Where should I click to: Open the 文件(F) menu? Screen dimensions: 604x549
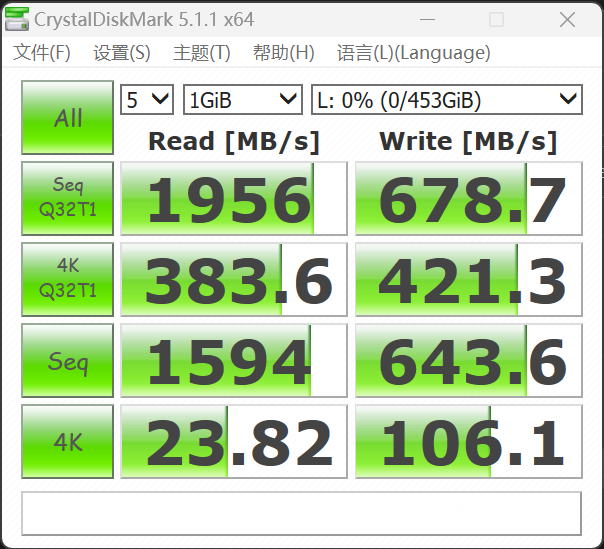42,52
